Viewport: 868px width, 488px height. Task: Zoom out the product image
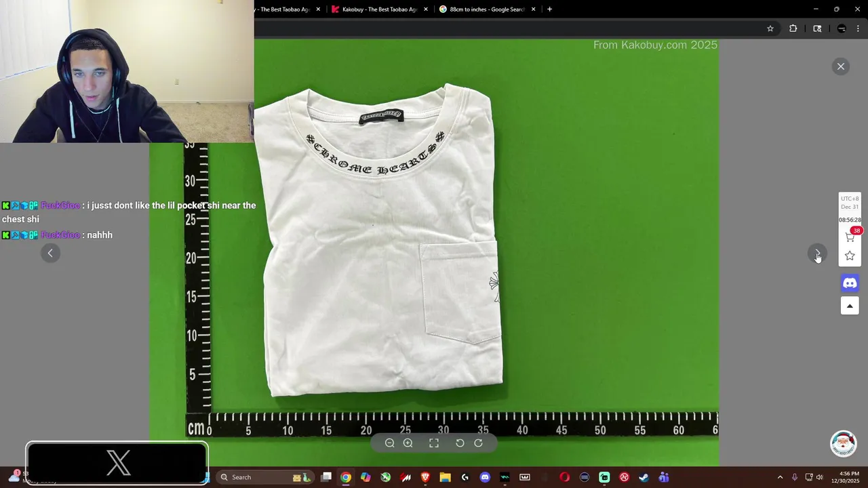(x=389, y=443)
